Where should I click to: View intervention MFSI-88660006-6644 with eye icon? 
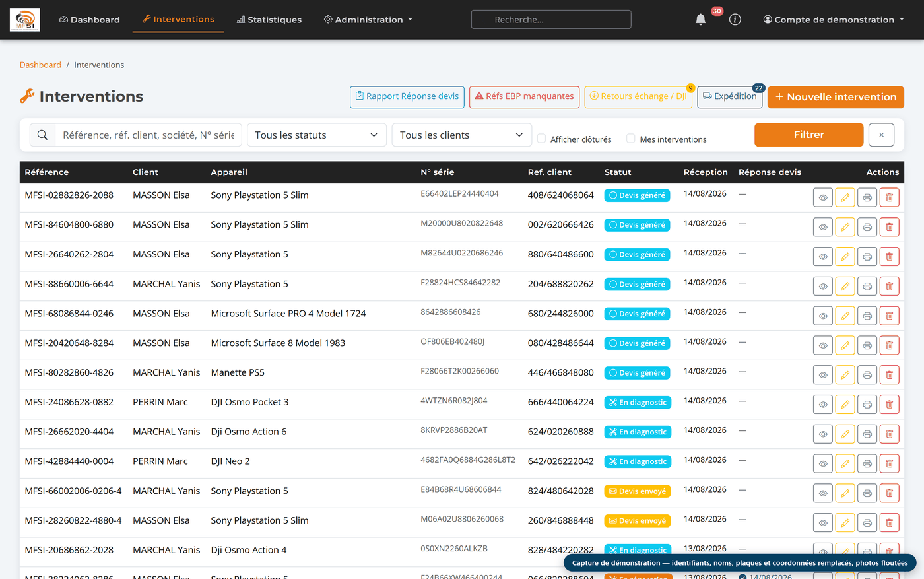point(823,287)
